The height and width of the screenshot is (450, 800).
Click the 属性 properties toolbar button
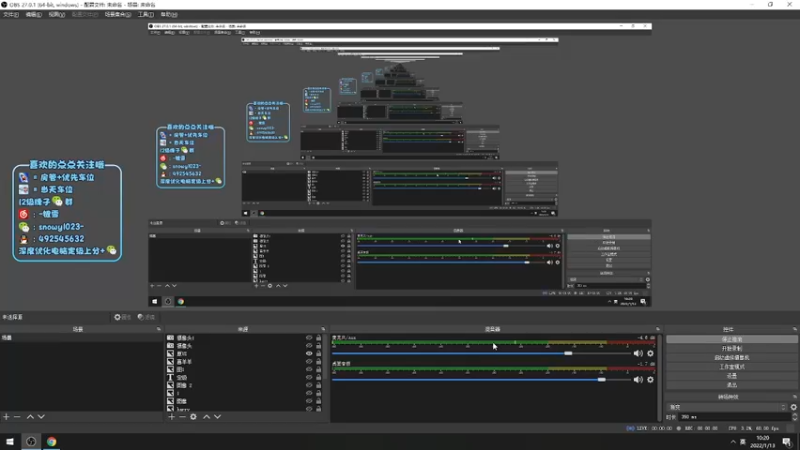tap(122, 317)
